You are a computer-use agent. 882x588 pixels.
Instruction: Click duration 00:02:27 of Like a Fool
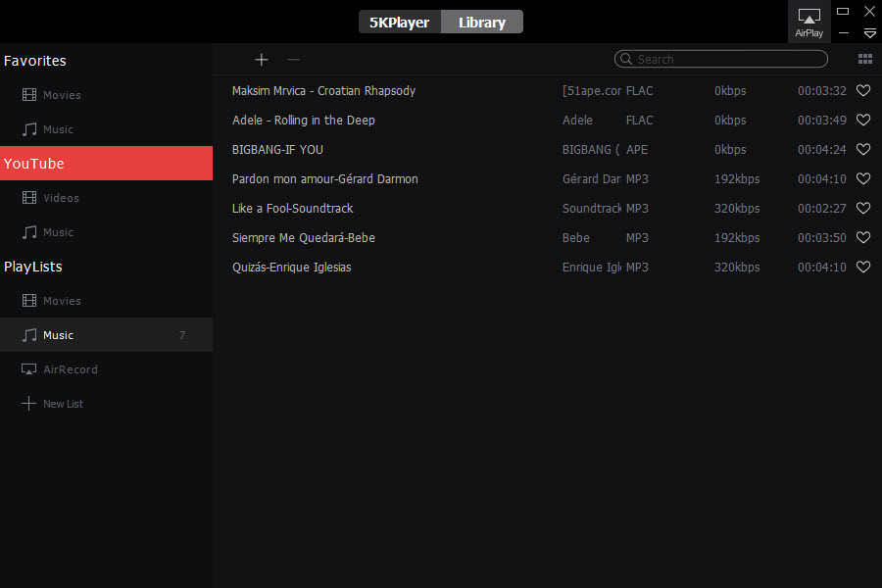822,208
